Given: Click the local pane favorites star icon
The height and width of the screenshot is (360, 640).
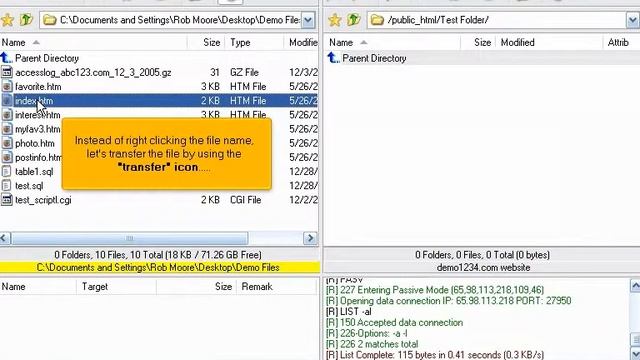Looking at the screenshot, I should (7, 20).
